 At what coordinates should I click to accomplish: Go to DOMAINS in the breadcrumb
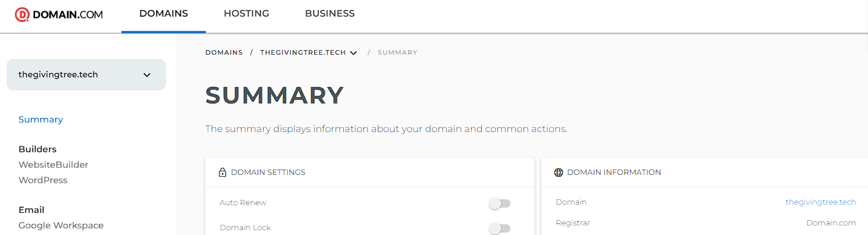click(x=224, y=52)
